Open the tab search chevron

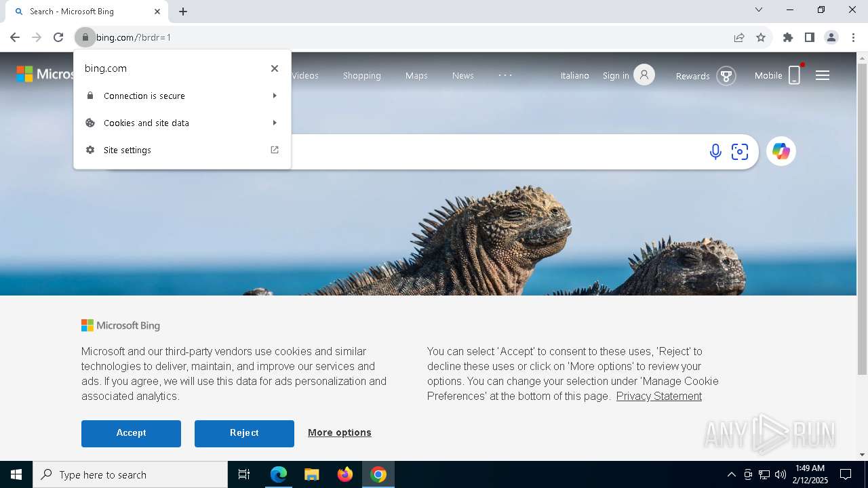coord(759,9)
